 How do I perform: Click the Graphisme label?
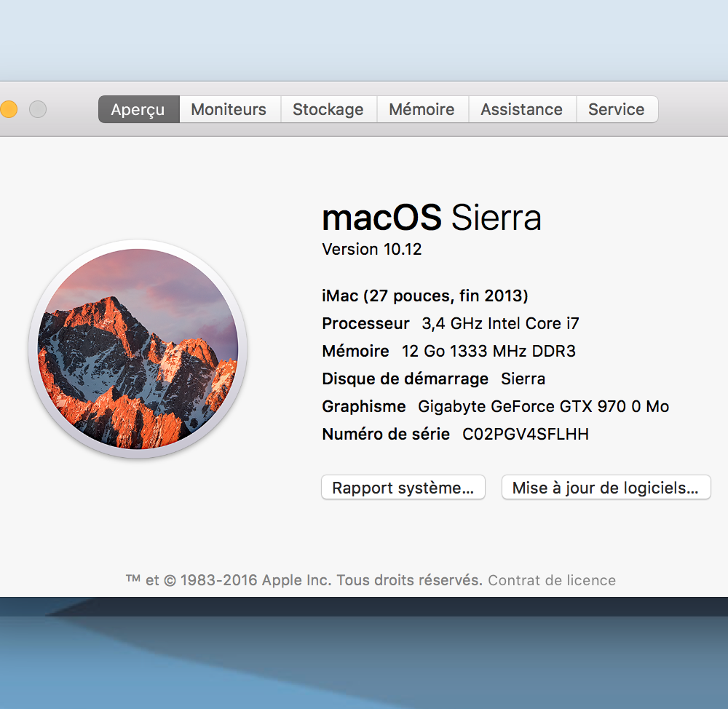point(364,407)
